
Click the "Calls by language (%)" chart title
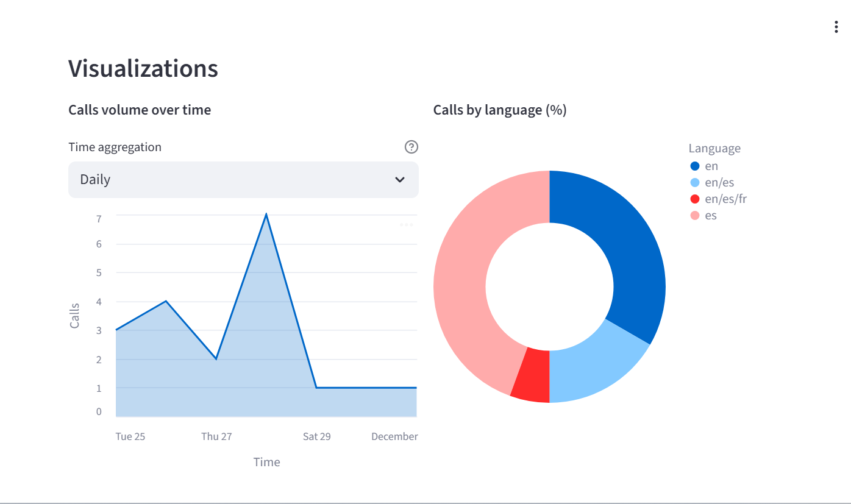500,110
